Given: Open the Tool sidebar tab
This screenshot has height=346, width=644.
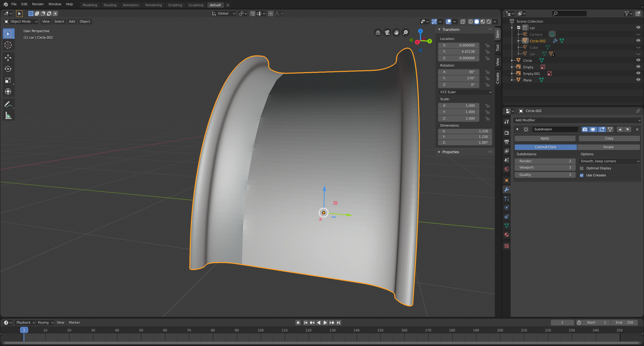Looking at the screenshot, I should click(x=498, y=48).
